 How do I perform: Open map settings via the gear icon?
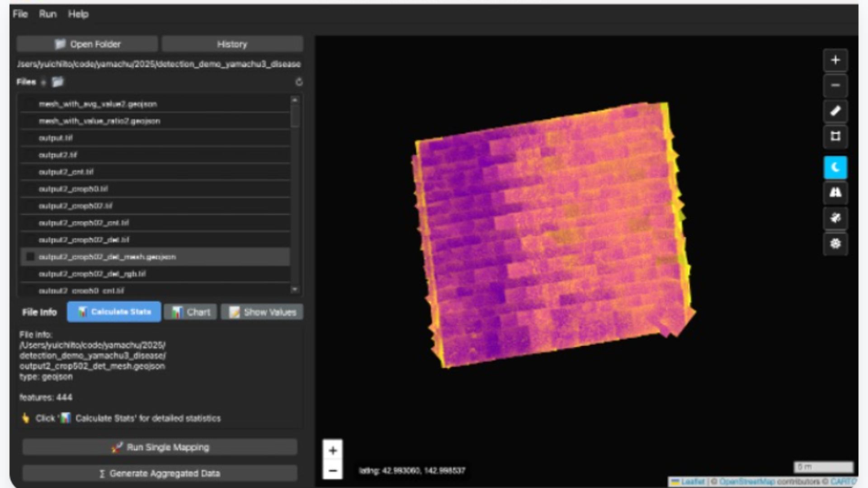click(x=835, y=244)
